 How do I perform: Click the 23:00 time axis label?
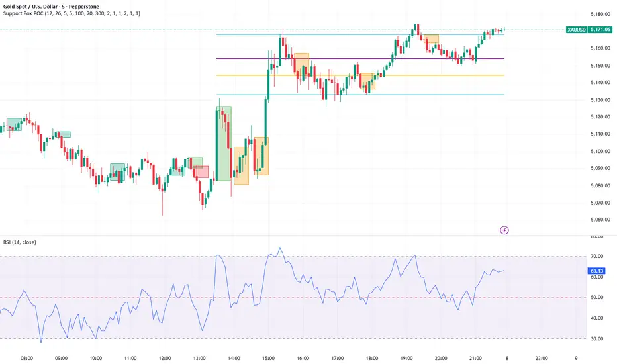[x=542, y=358]
